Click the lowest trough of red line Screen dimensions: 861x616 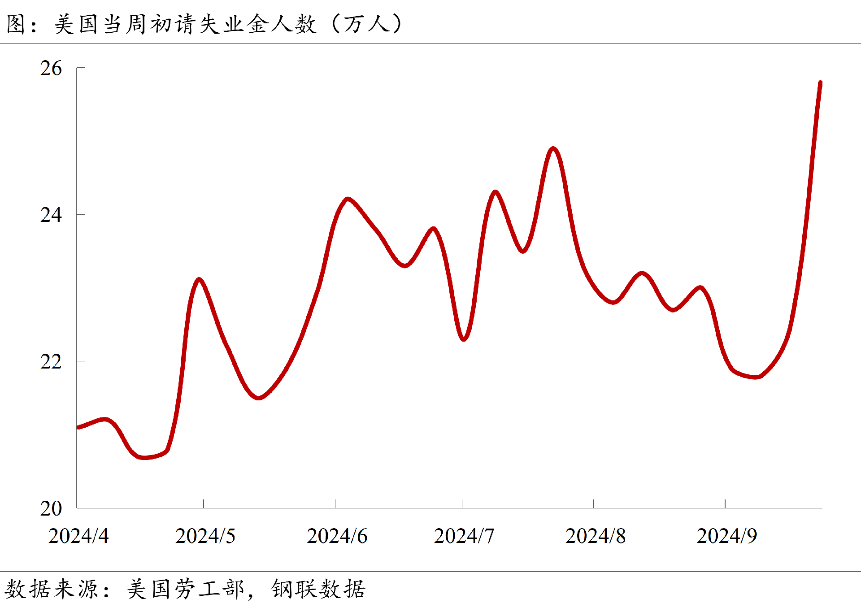pos(144,457)
